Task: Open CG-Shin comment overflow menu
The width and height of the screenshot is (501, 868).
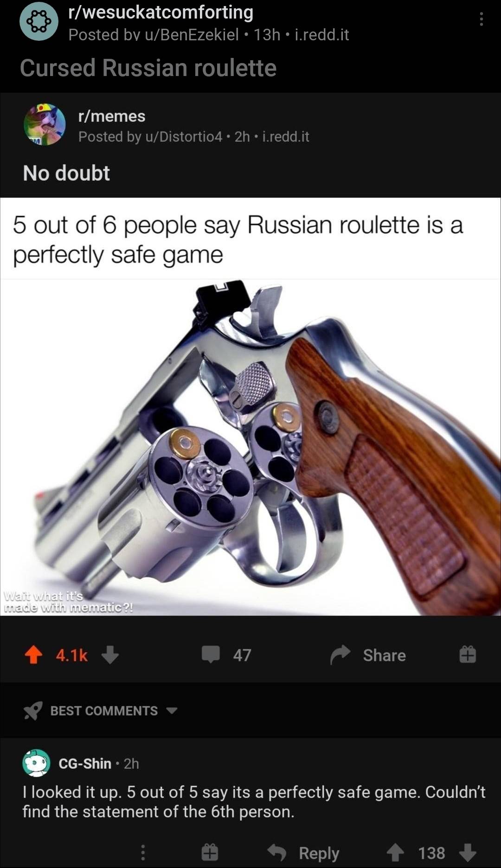Action: pos(143,852)
